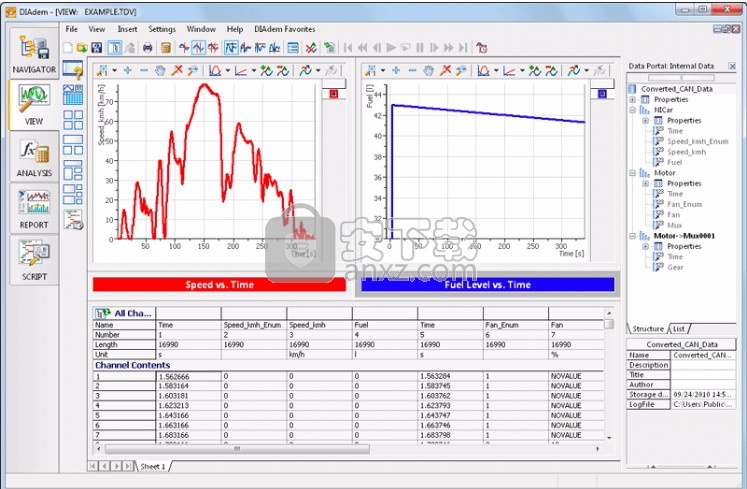The image size is (747, 489).
Task: Click red X icon in Fuel graph toolbar
Action: click(x=445, y=71)
